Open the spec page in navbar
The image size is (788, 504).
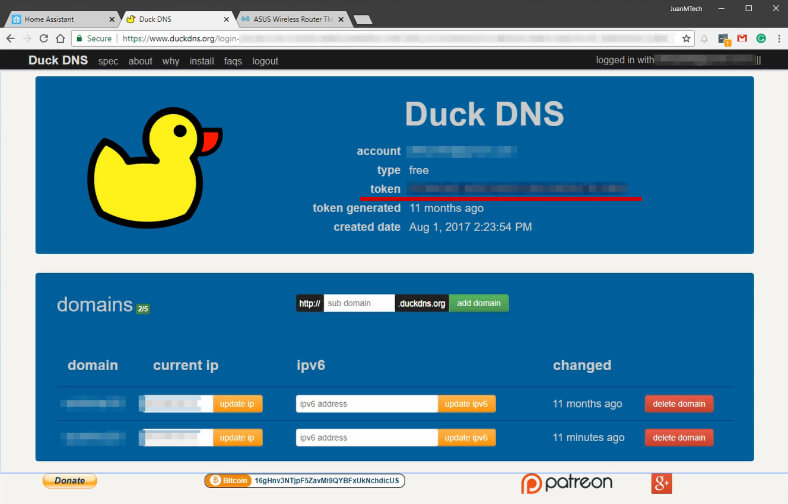tap(108, 61)
